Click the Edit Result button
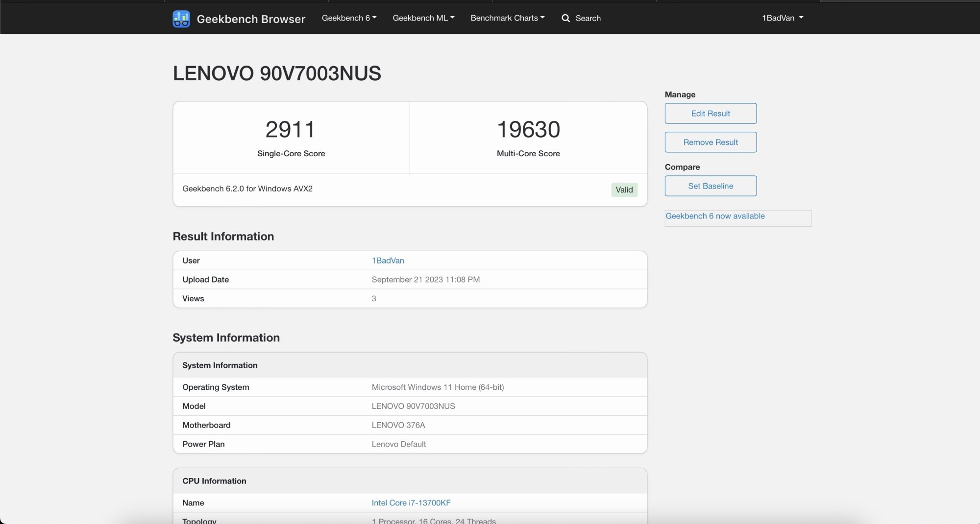This screenshot has height=524, width=980. (710, 114)
